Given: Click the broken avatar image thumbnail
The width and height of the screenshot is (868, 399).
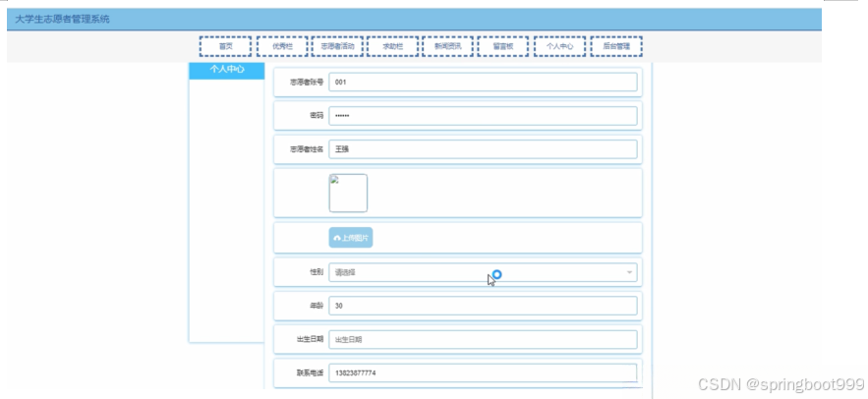Looking at the screenshot, I should point(348,194).
